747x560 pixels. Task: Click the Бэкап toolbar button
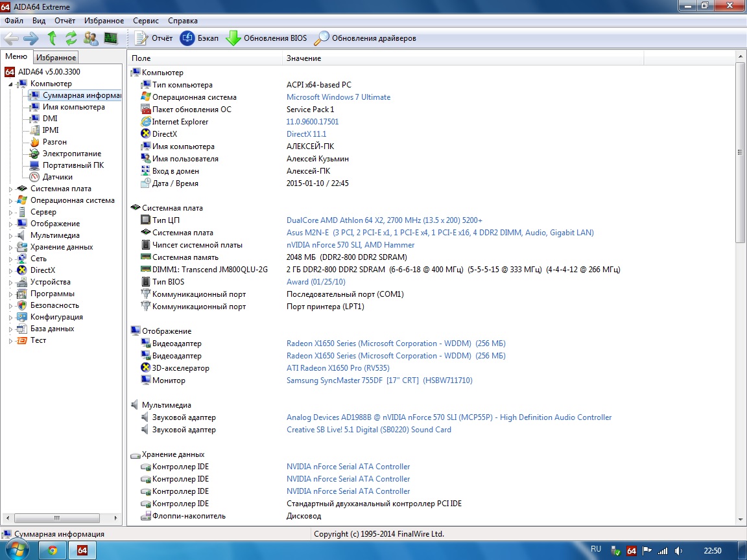[199, 38]
